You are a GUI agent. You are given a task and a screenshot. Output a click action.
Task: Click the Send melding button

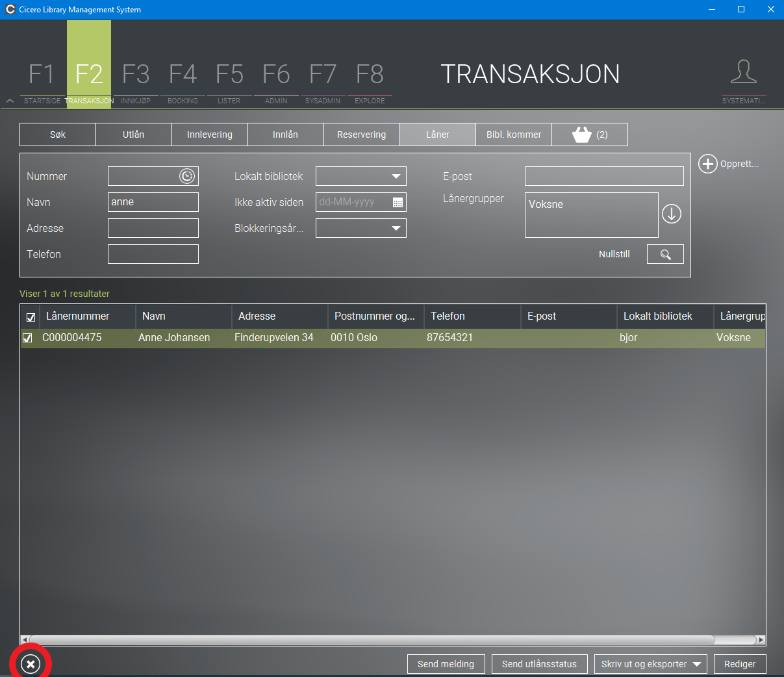click(x=446, y=664)
